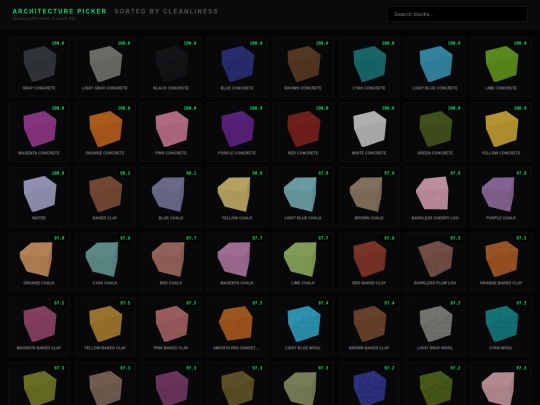
Task: Select the Pink Baked Clay block
Action: point(171,327)
